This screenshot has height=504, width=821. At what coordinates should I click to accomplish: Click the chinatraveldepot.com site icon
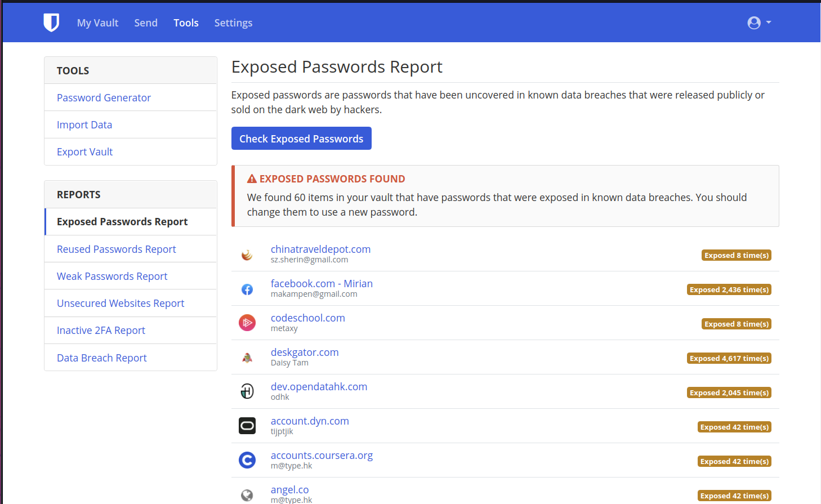[247, 255]
